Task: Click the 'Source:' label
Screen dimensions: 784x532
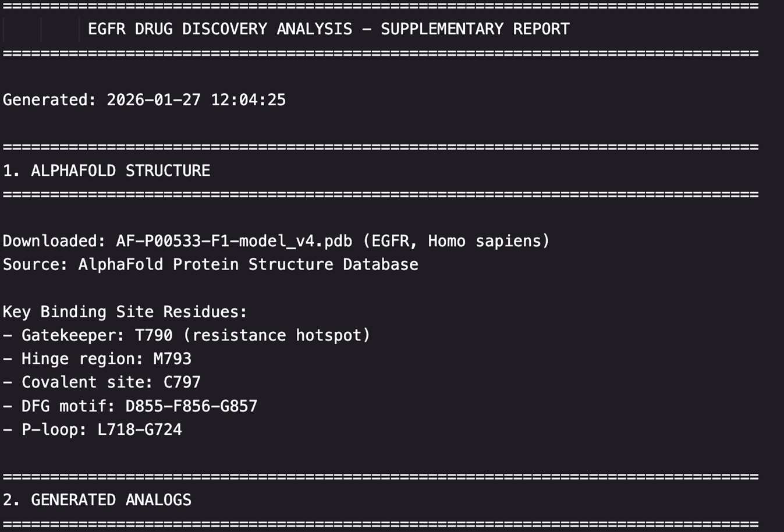Action: point(36,264)
